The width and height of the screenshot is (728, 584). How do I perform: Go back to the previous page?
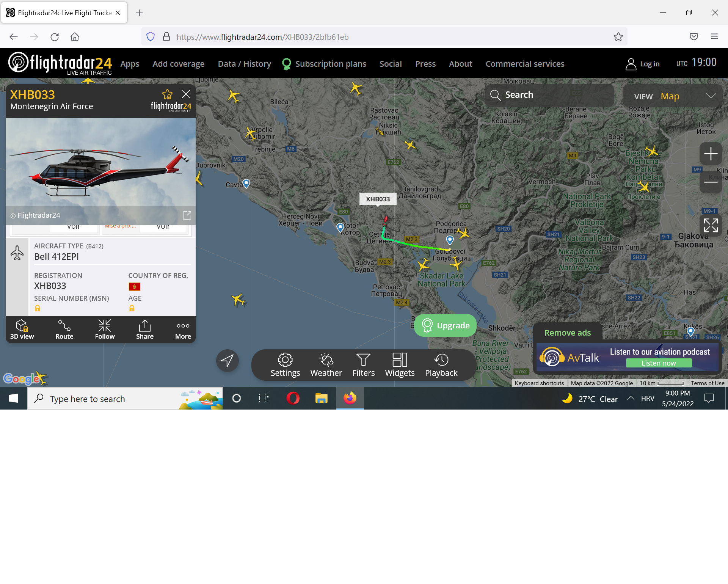(14, 37)
